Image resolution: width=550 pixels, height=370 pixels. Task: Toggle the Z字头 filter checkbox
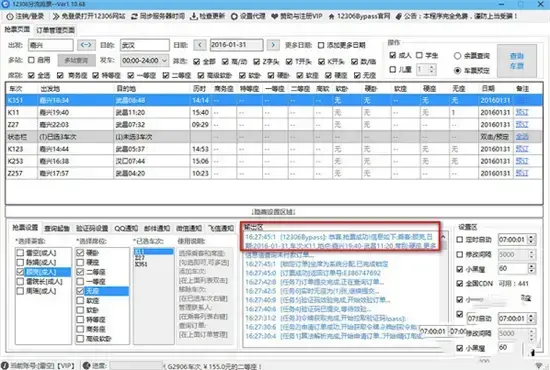[257, 61]
